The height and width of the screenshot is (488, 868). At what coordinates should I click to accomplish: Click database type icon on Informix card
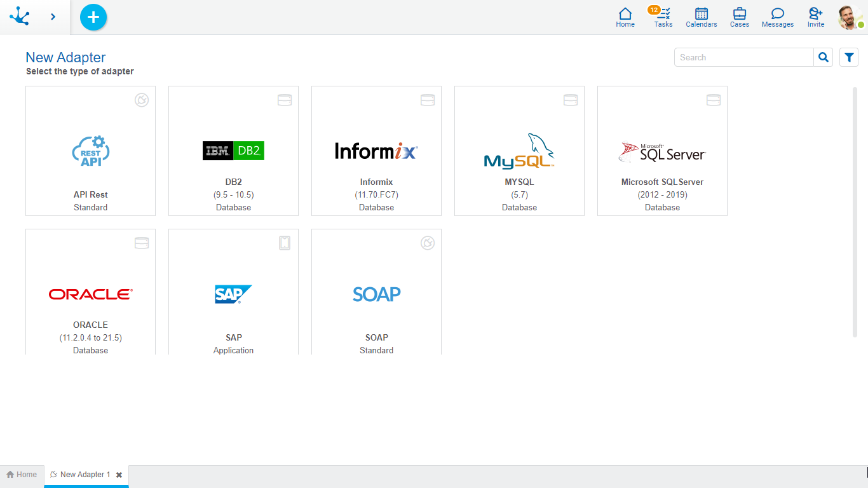428,100
